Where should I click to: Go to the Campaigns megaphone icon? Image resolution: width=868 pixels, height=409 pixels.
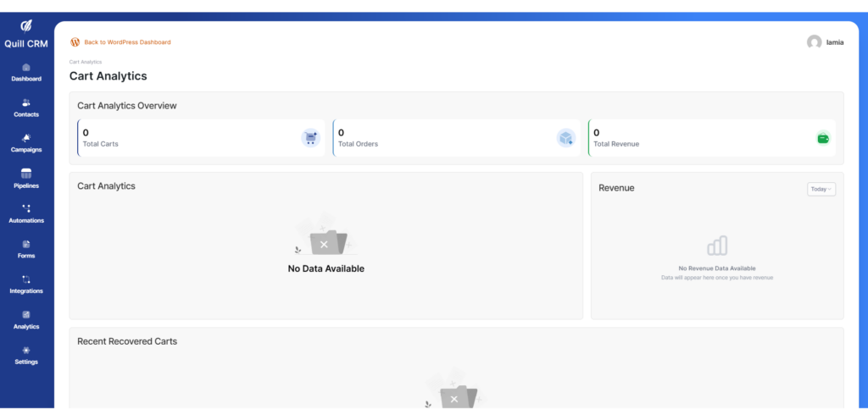pyautogui.click(x=26, y=138)
